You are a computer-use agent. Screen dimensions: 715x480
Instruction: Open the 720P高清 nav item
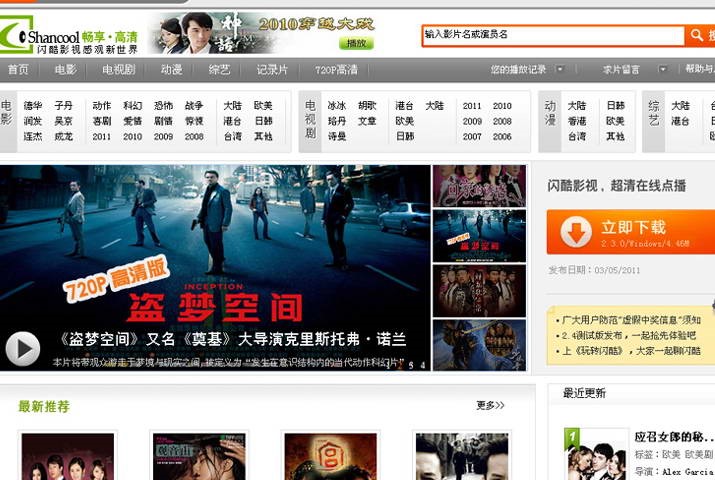coord(336,70)
